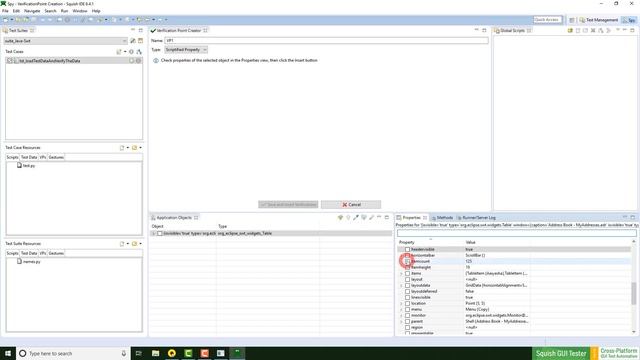Click the Open Perspective icon
Viewport: 640px width, 360px height.
pos(571,20)
